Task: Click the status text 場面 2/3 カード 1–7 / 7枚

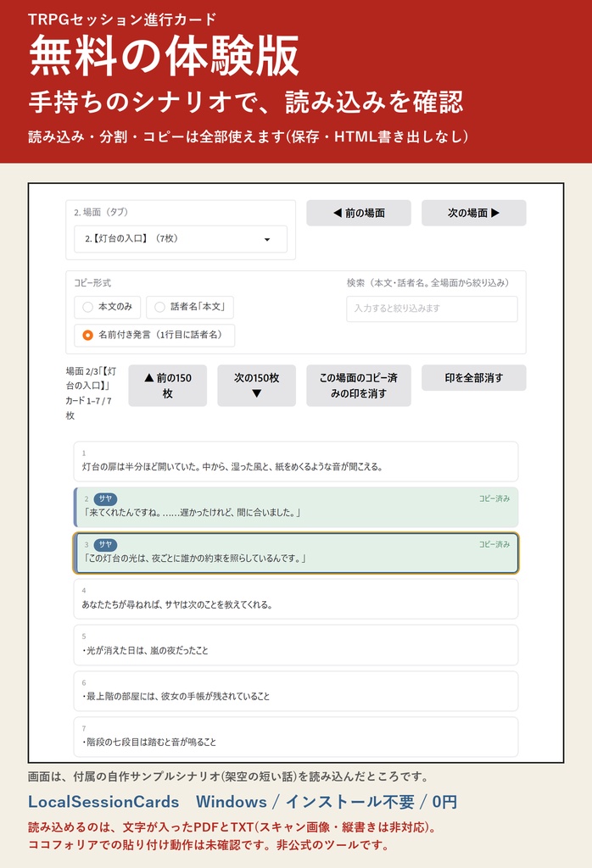Action: tap(92, 393)
